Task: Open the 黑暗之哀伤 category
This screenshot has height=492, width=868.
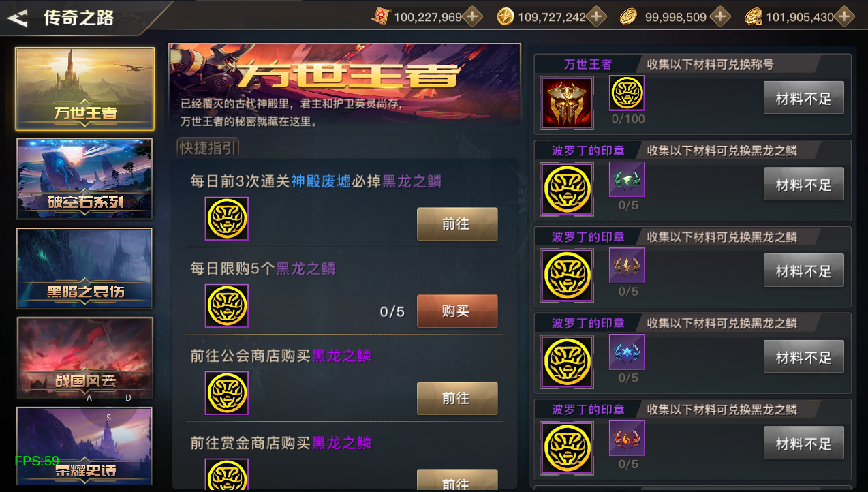Action: point(85,268)
